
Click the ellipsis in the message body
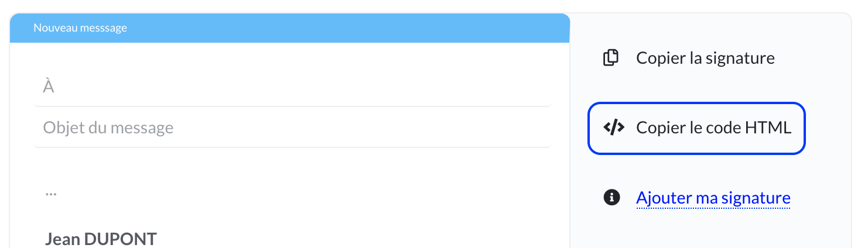point(52,192)
